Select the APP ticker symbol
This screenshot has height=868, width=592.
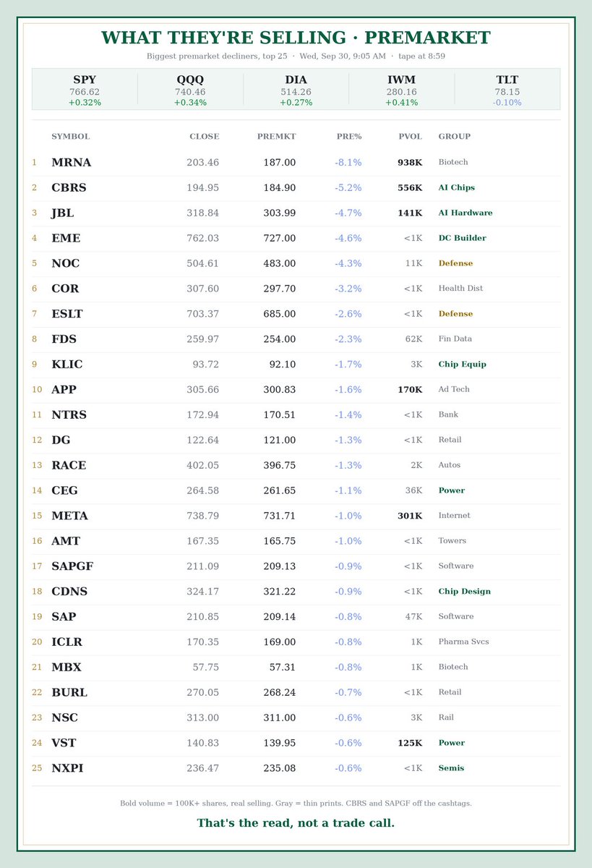click(64, 389)
